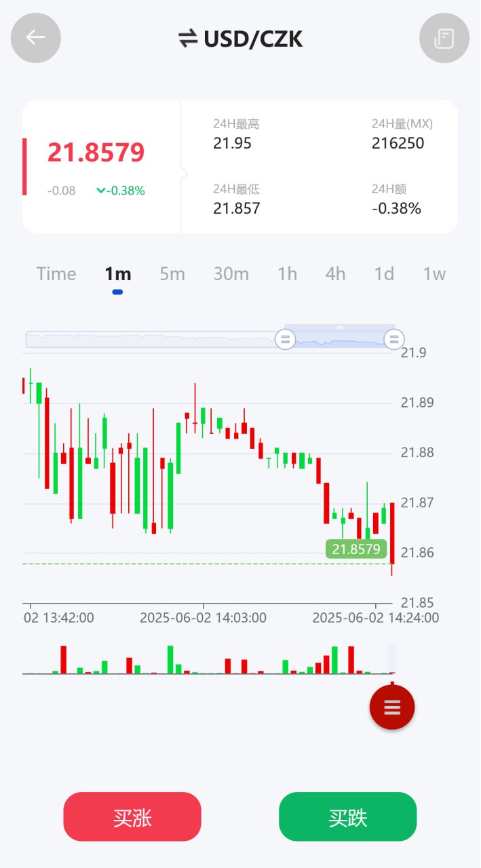
Task: Tap the back arrow button
Action: pos(36,38)
